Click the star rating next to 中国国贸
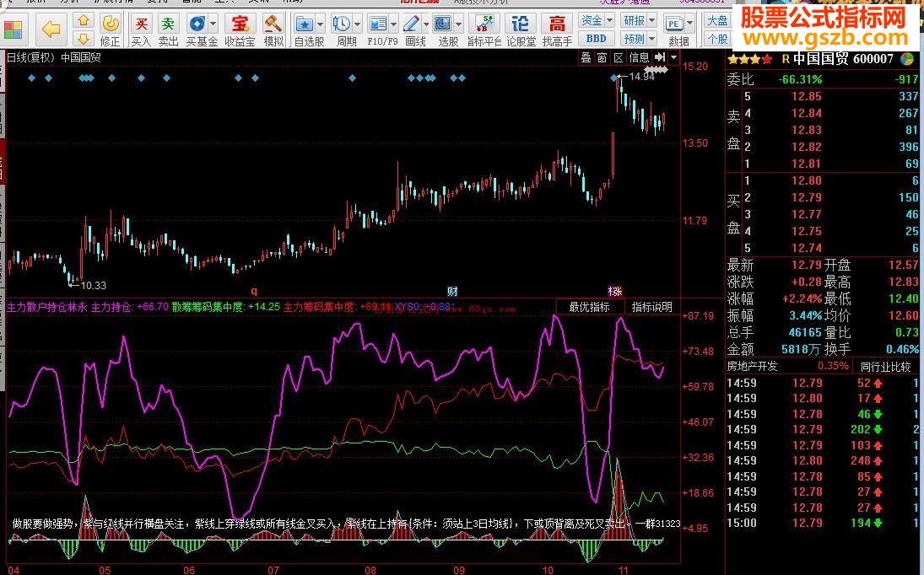 pos(749,60)
